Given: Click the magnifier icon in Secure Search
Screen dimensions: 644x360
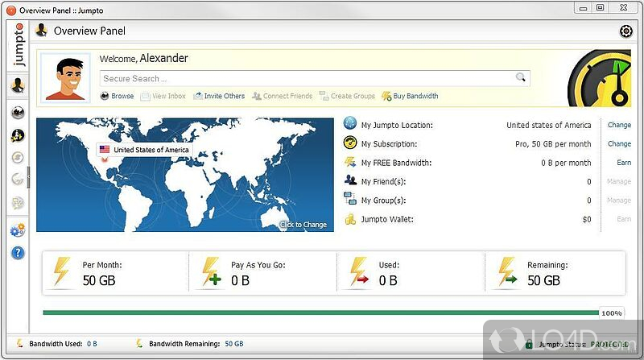Looking at the screenshot, I should point(521,78).
